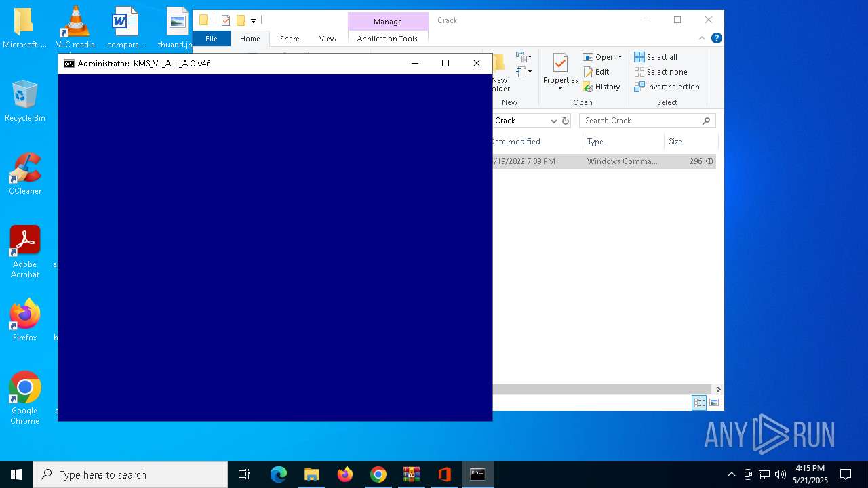Select the Application Tools tab

[387, 39]
